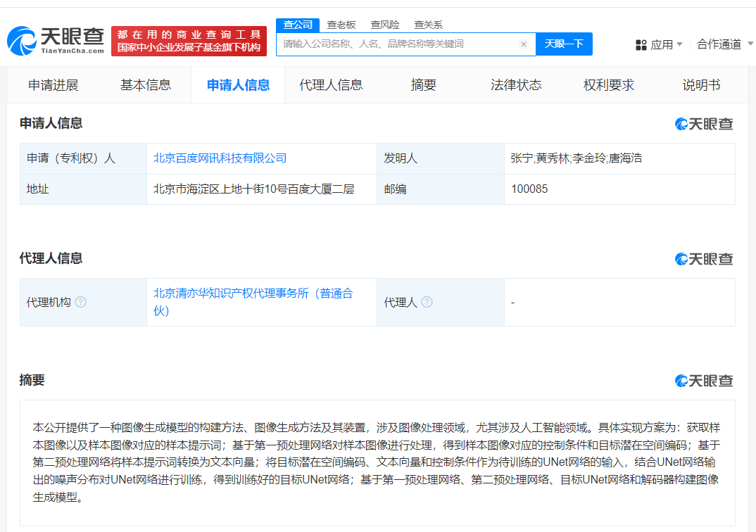Jump to the 法律状态 tab
756x532 pixels.
tap(516, 85)
